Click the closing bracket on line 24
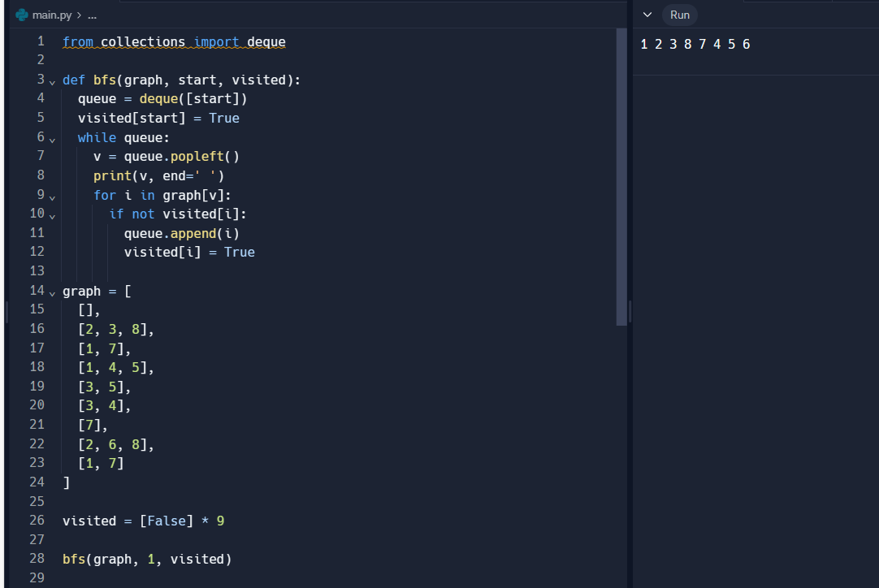The width and height of the screenshot is (879, 588). point(66,482)
